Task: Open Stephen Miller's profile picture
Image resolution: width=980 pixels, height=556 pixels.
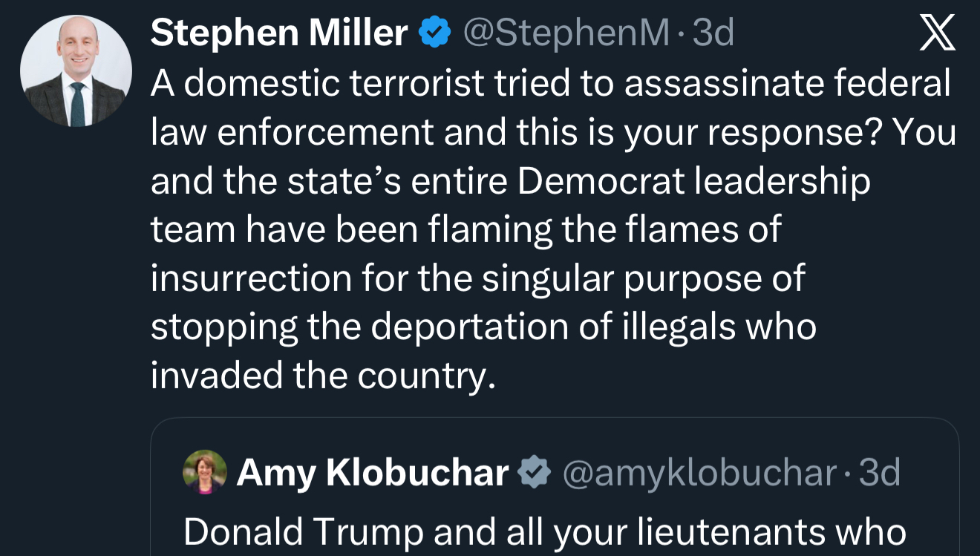Action: click(76, 71)
